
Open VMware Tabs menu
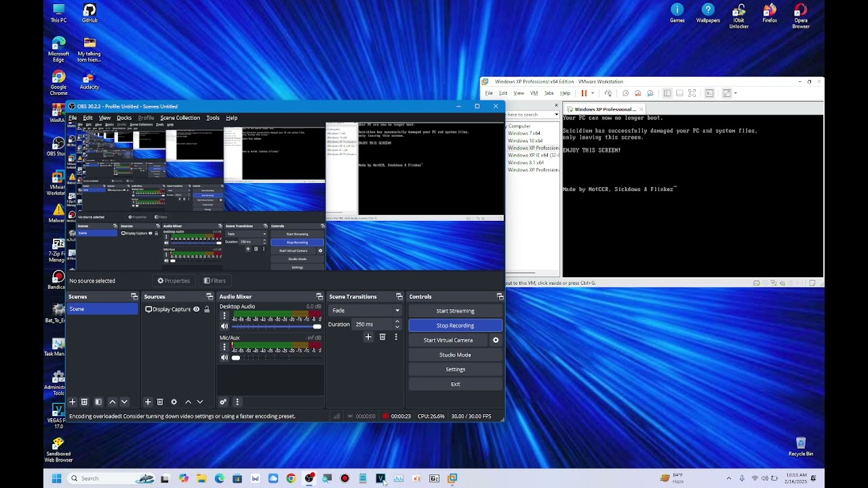549,93
